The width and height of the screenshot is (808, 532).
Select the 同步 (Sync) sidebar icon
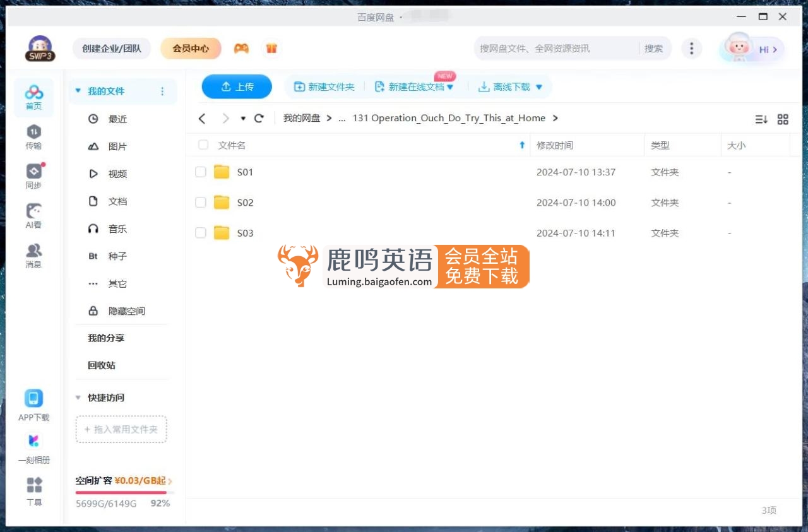tap(33, 175)
